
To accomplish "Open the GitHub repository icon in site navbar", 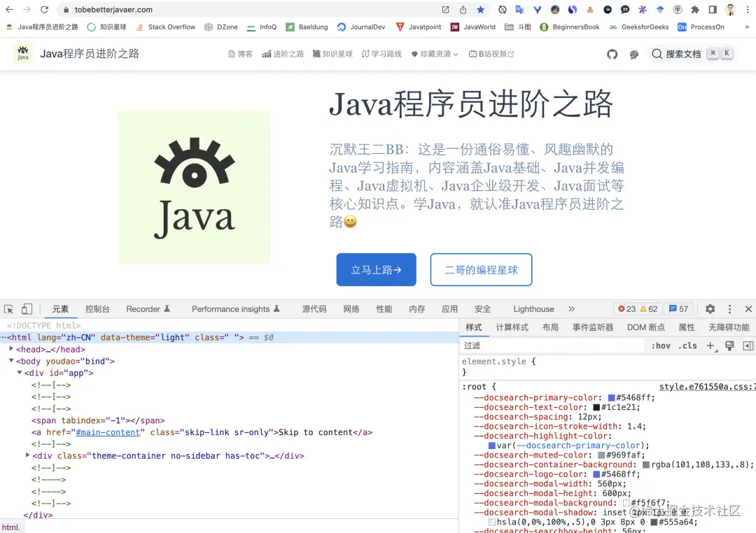I will (612, 55).
